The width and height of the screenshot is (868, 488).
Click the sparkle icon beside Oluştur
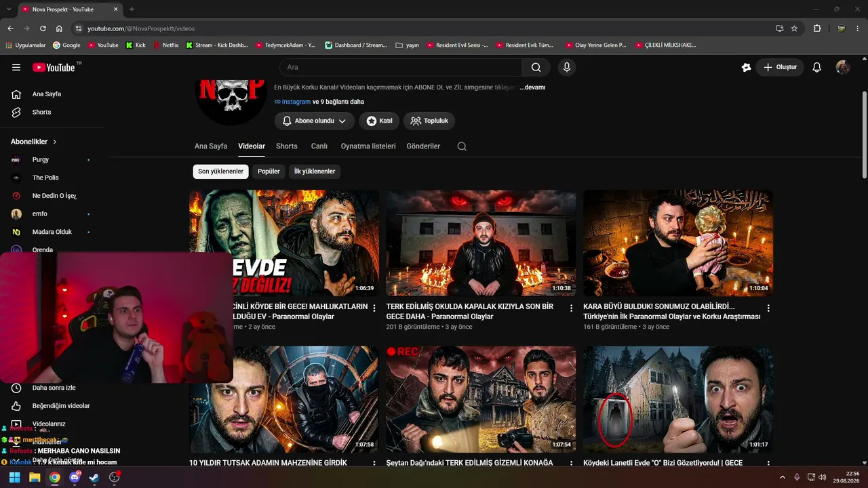(x=747, y=67)
